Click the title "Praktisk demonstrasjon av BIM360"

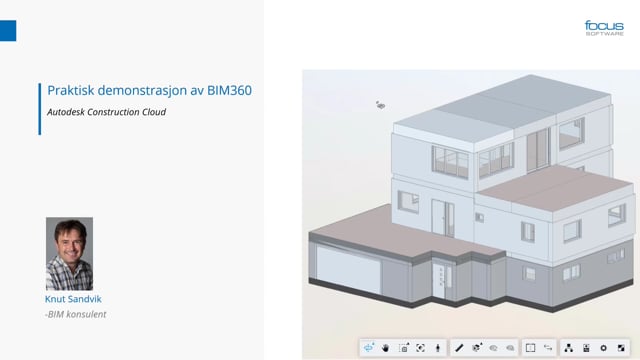point(149,90)
